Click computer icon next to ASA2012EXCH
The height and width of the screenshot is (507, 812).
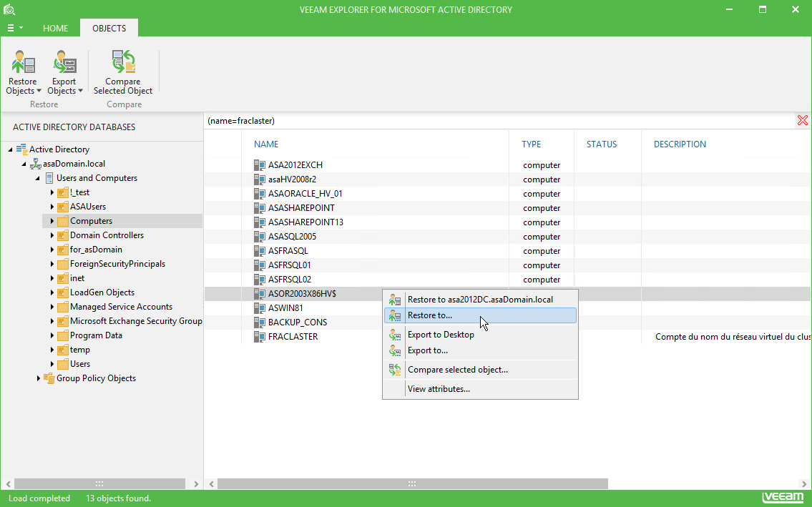pos(260,165)
